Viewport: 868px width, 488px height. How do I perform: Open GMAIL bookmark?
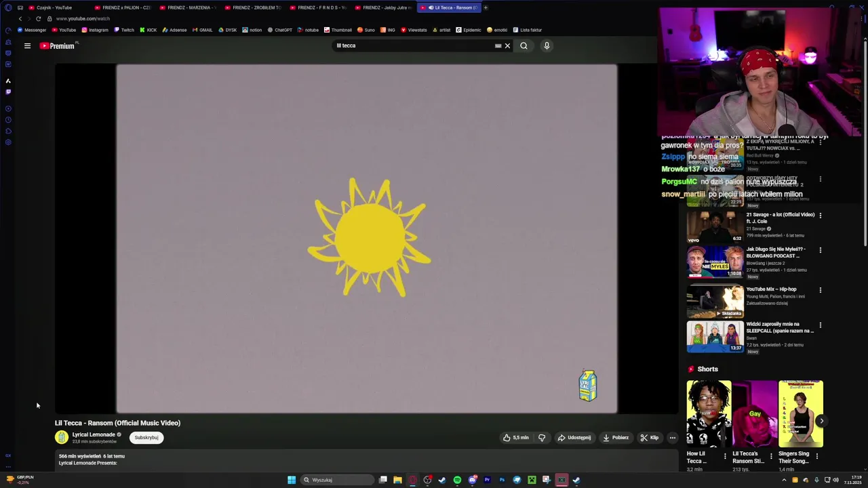202,30
